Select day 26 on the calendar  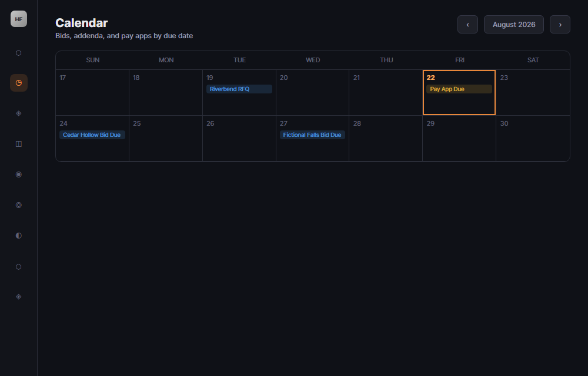click(x=239, y=138)
